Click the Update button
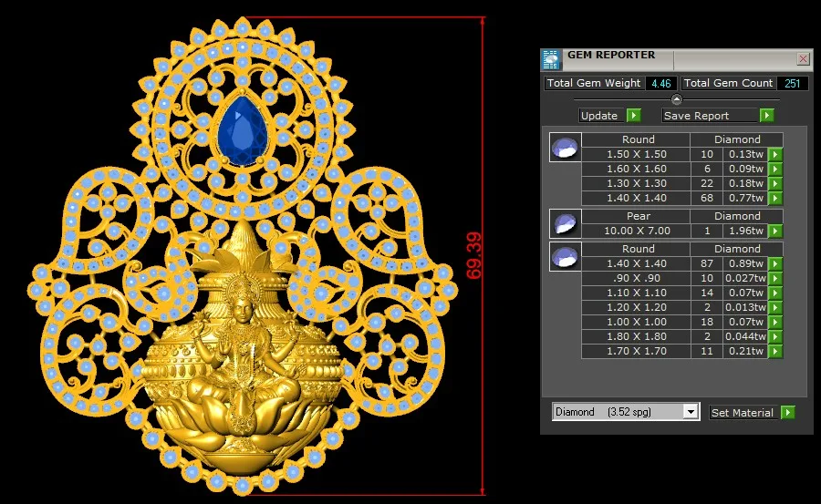Viewport: 821px width, 504px height. click(600, 116)
